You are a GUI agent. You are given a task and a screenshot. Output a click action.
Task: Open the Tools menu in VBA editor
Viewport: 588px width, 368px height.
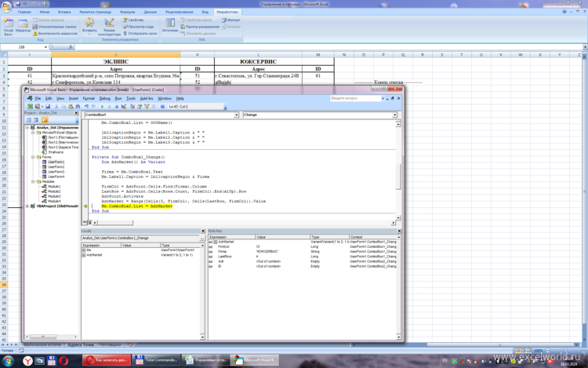pyautogui.click(x=130, y=98)
